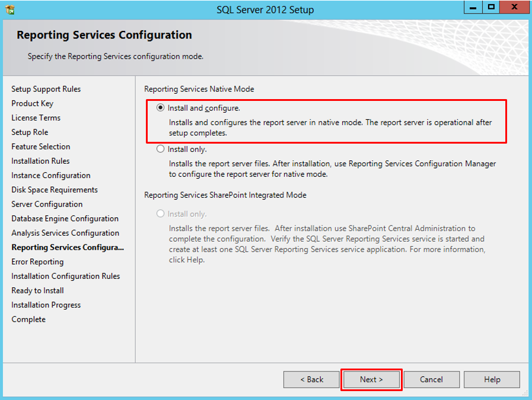Cancel the SQL Server setup

tap(431, 379)
